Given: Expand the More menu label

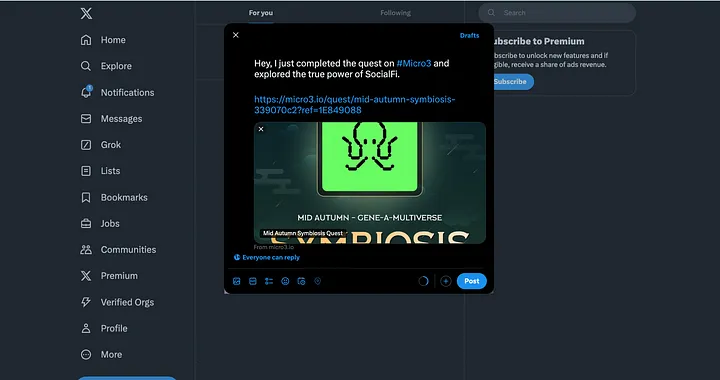Looking at the screenshot, I should point(112,354).
